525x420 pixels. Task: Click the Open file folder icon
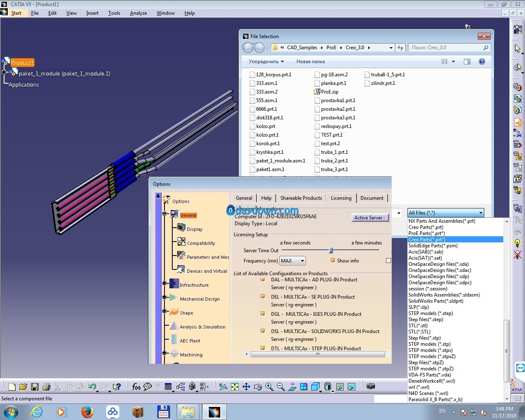click(x=23, y=387)
